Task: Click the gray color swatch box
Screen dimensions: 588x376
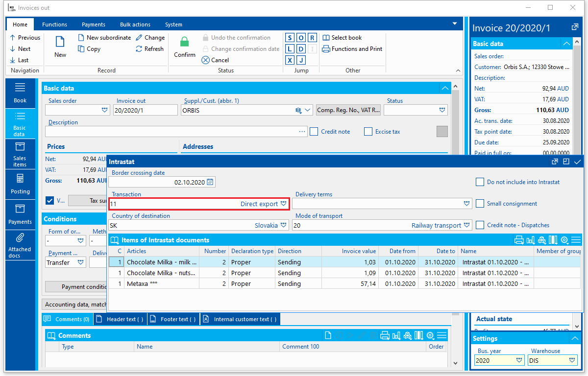Action: click(x=442, y=132)
